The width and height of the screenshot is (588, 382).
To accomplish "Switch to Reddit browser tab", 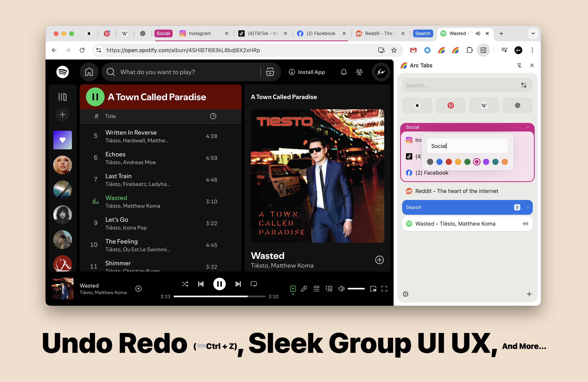I will pos(380,33).
